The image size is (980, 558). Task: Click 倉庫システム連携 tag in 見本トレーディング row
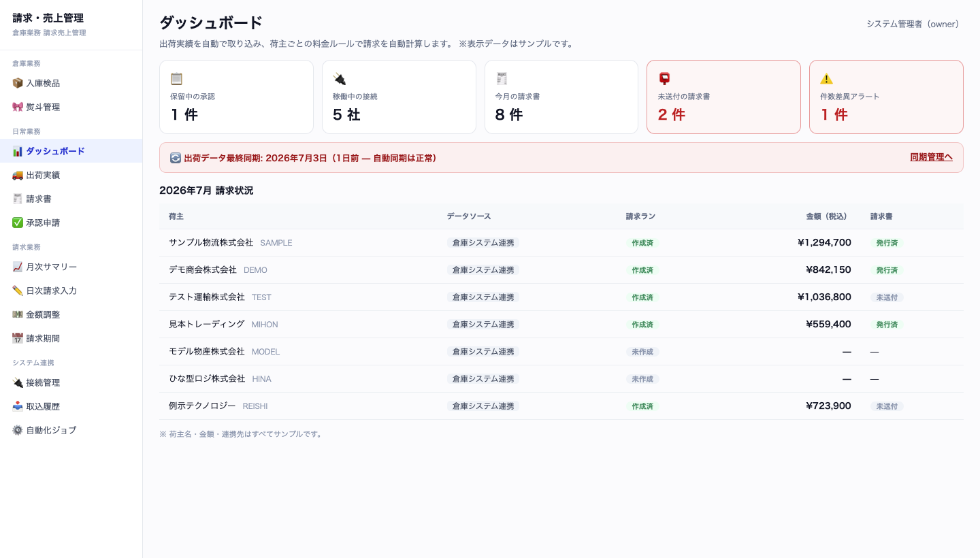[483, 325]
